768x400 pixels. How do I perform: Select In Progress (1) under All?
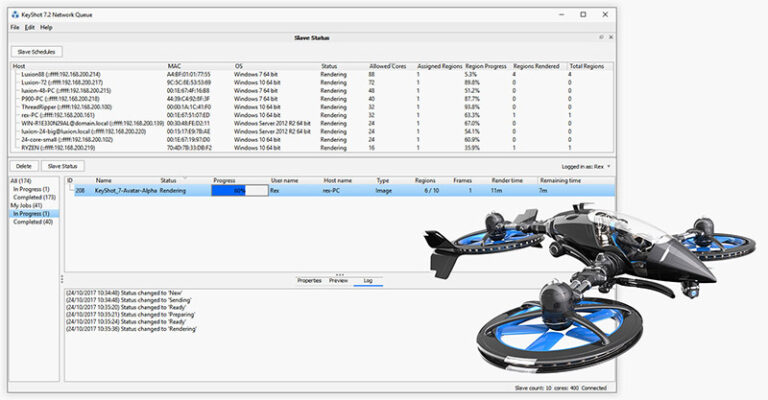point(31,189)
